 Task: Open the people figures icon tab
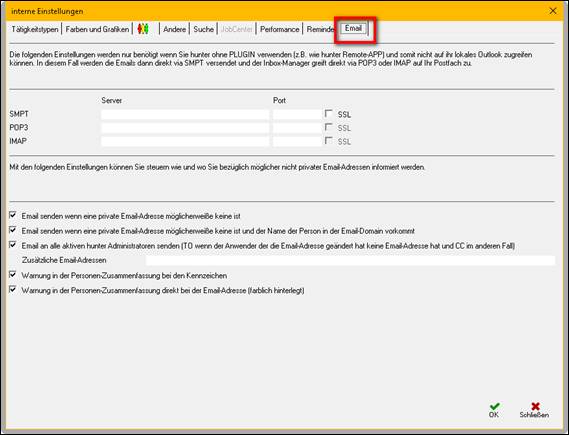pyautogui.click(x=143, y=29)
